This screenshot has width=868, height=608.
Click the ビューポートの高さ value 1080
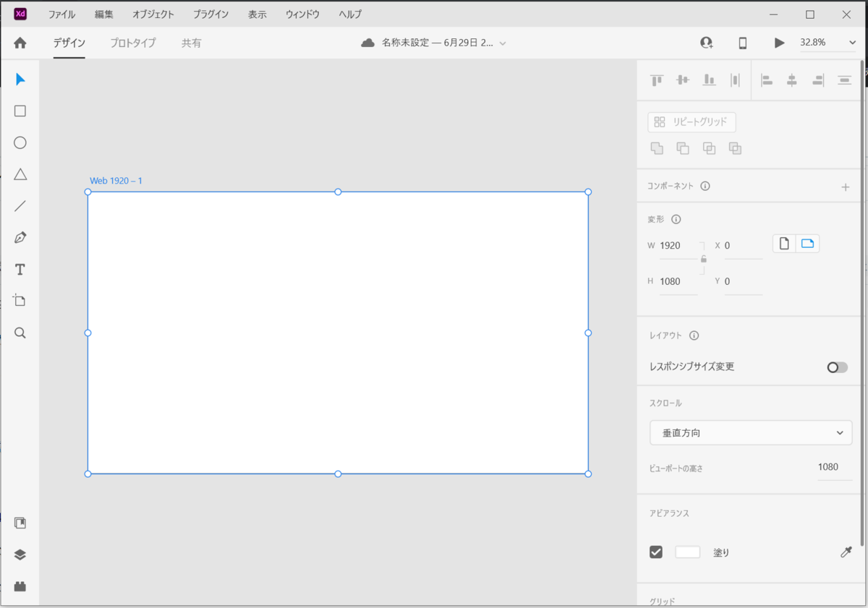834,467
